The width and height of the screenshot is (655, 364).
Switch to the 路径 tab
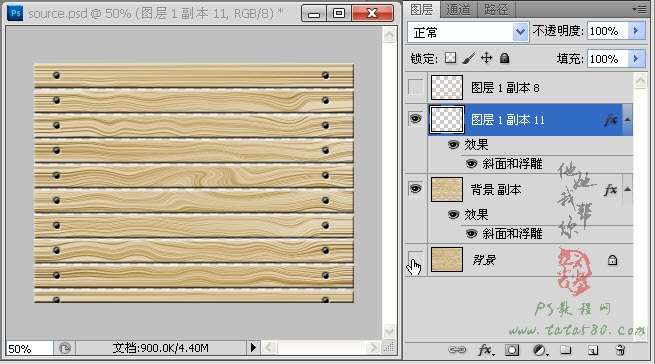pos(496,9)
